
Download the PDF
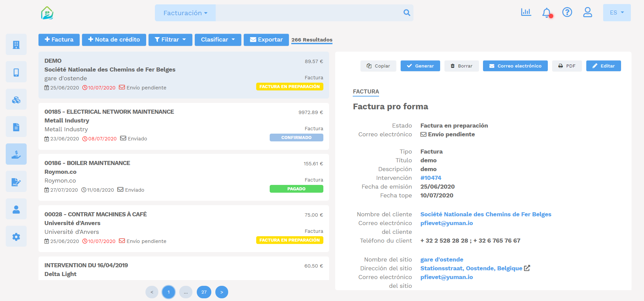tap(567, 66)
